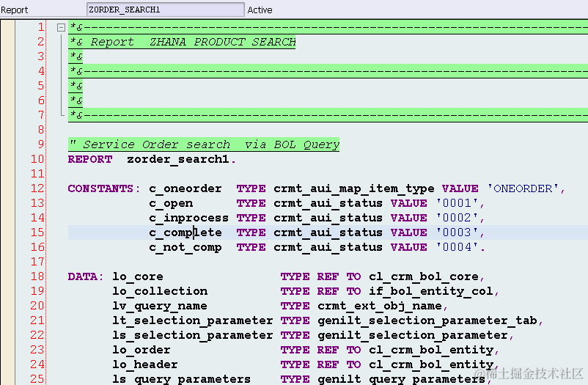Click type crmt_ext_obj_name
Viewport: 588px width, 385px height.
pos(380,307)
